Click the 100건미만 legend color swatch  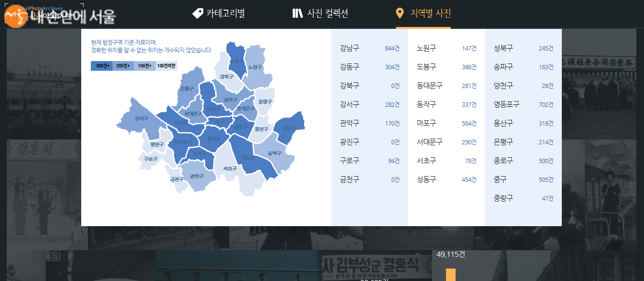[x=166, y=66]
